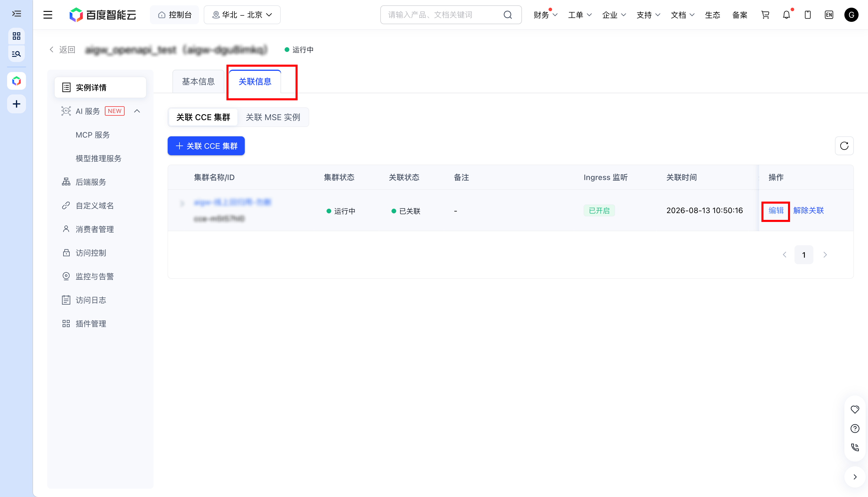The image size is (868, 497).
Task: Select the colorful hexagon product icon in left rail
Action: pyautogui.click(x=17, y=81)
